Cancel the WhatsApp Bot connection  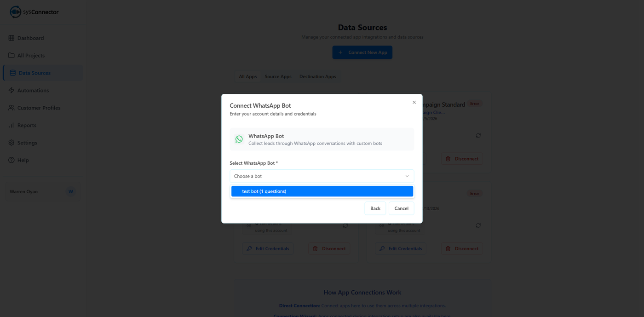tap(401, 208)
